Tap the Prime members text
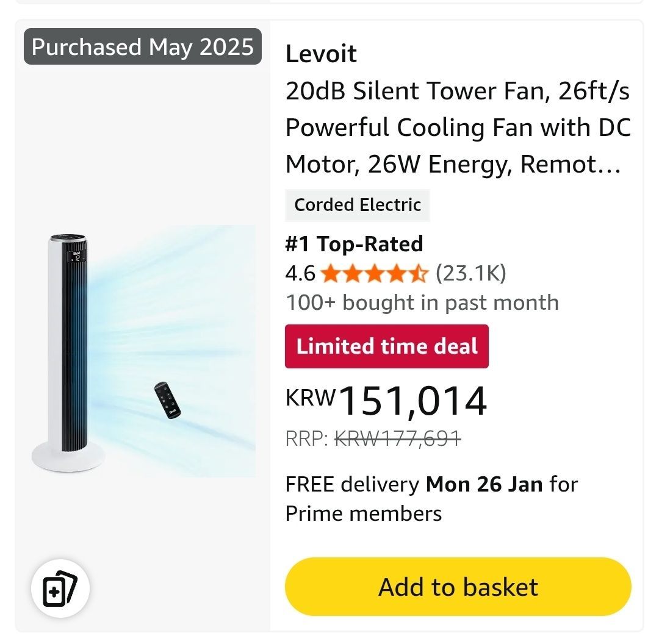659x644 pixels. [364, 513]
